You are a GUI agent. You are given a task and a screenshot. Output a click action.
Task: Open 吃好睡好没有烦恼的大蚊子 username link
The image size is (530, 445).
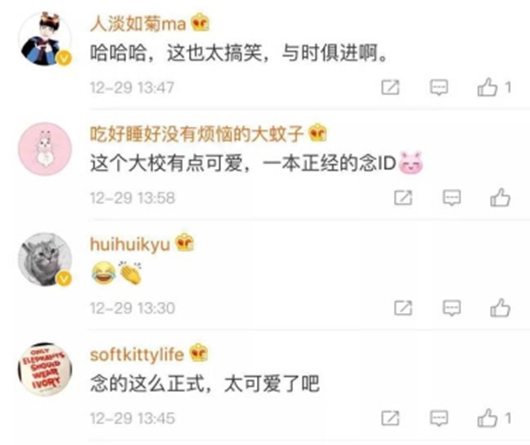(196, 134)
